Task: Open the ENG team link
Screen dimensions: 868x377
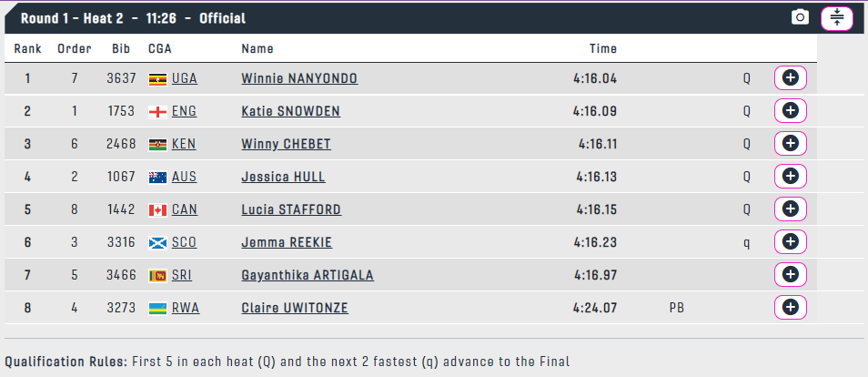Action: tap(184, 111)
